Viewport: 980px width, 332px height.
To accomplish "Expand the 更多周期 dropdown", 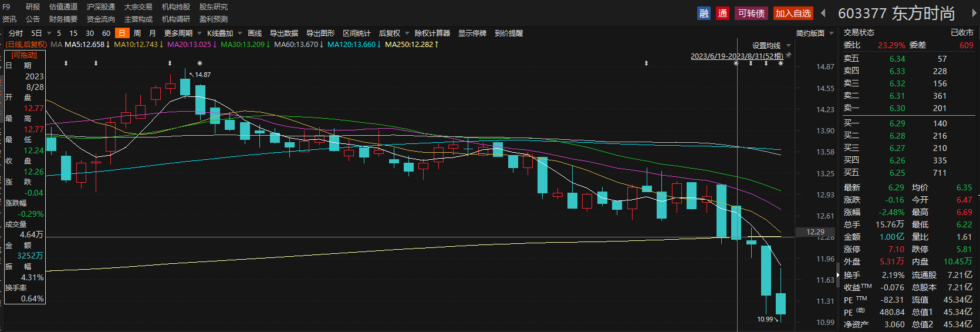I will click(183, 33).
